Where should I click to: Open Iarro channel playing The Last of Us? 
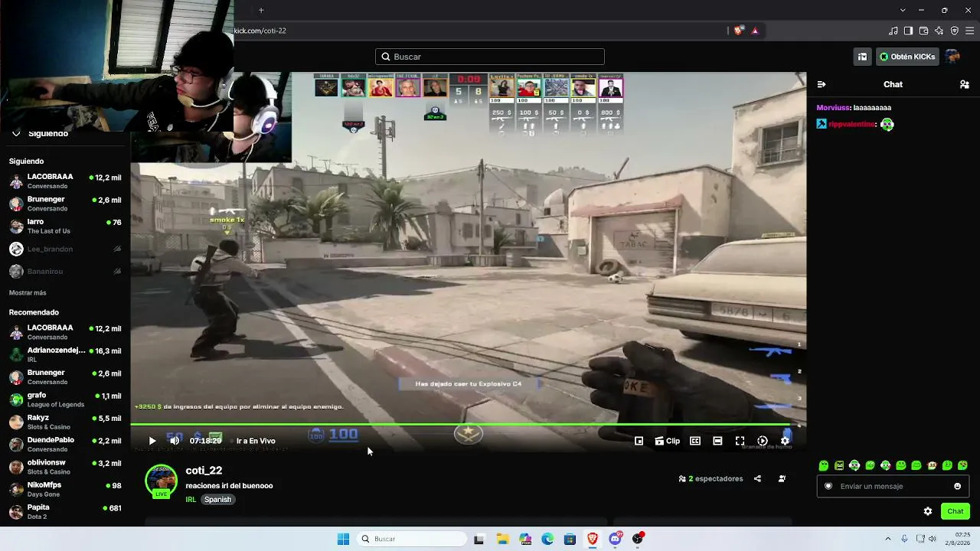(x=65, y=226)
